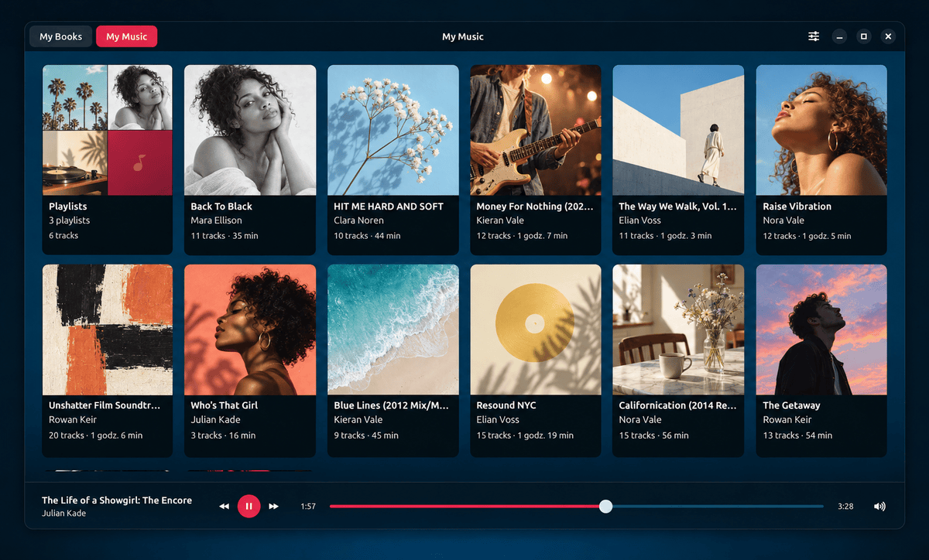The width and height of the screenshot is (929, 560).
Task: Open HIT ME HARD AND SOFT album cover
Action: [x=393, y=130]
